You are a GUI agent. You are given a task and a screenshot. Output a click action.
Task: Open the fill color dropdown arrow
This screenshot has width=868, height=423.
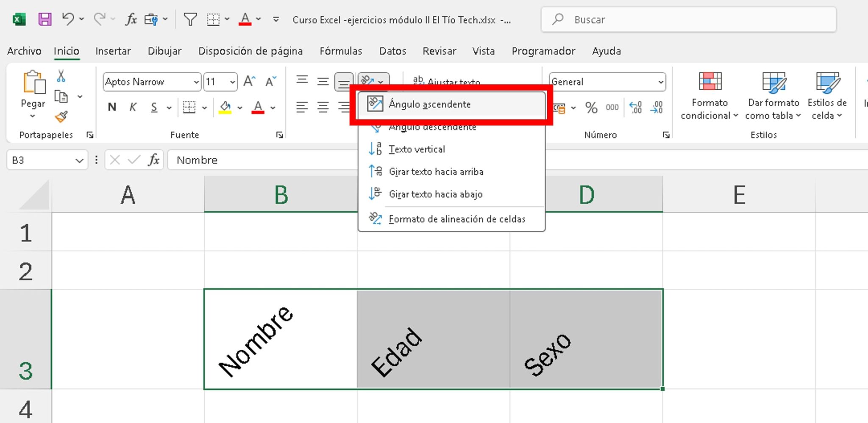pos(239,107)
